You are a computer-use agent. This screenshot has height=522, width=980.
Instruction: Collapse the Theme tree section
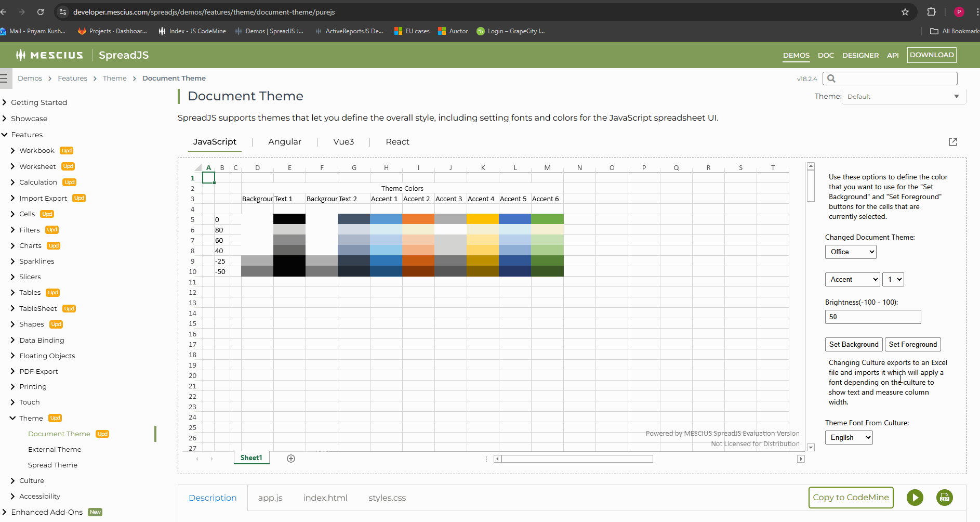coord(12,418)
